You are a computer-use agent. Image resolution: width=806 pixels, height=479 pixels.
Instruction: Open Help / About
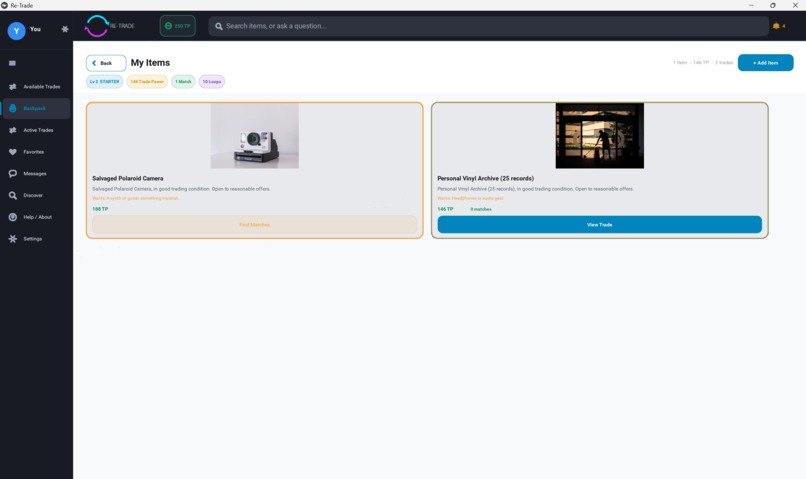point(36,217)
